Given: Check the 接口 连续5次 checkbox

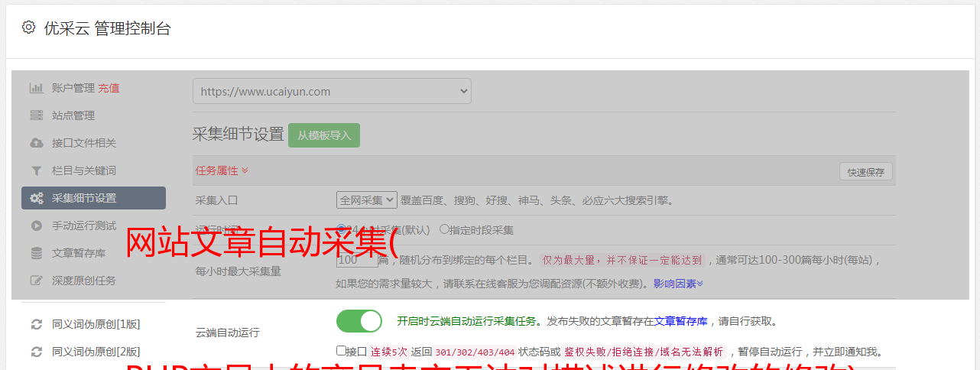Looking at the screenshot, I should click(x=341, y=351).
